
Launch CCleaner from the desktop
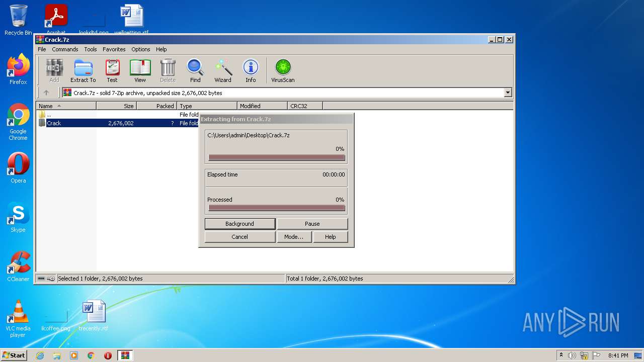[x=18, y=266]
